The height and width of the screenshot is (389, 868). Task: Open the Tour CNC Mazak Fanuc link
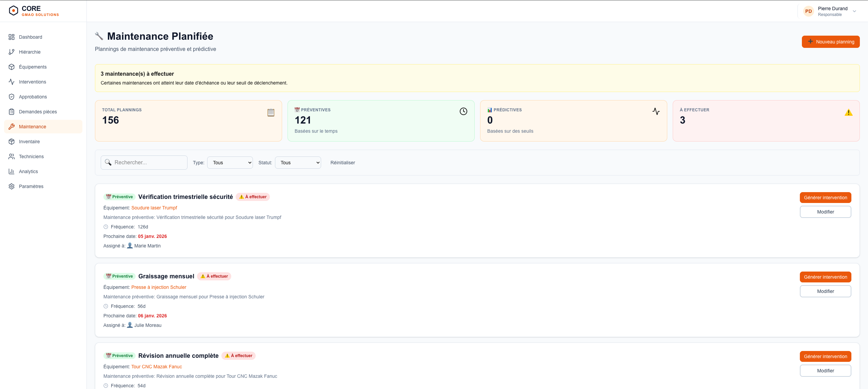[x=157, y=367]
